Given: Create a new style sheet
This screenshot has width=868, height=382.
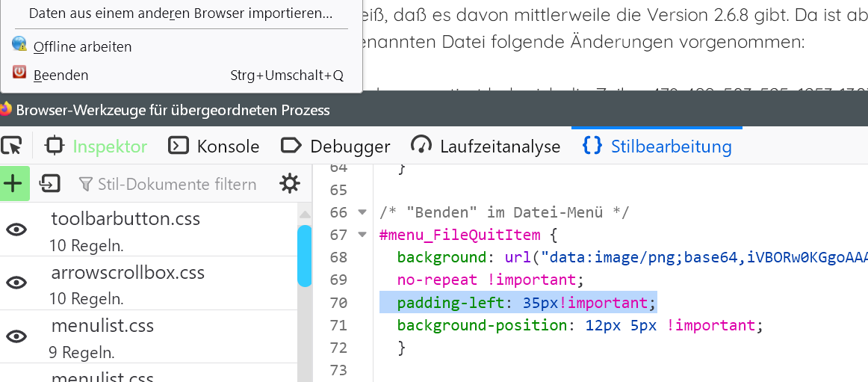Looking at the screenshot, I should 13,183.
